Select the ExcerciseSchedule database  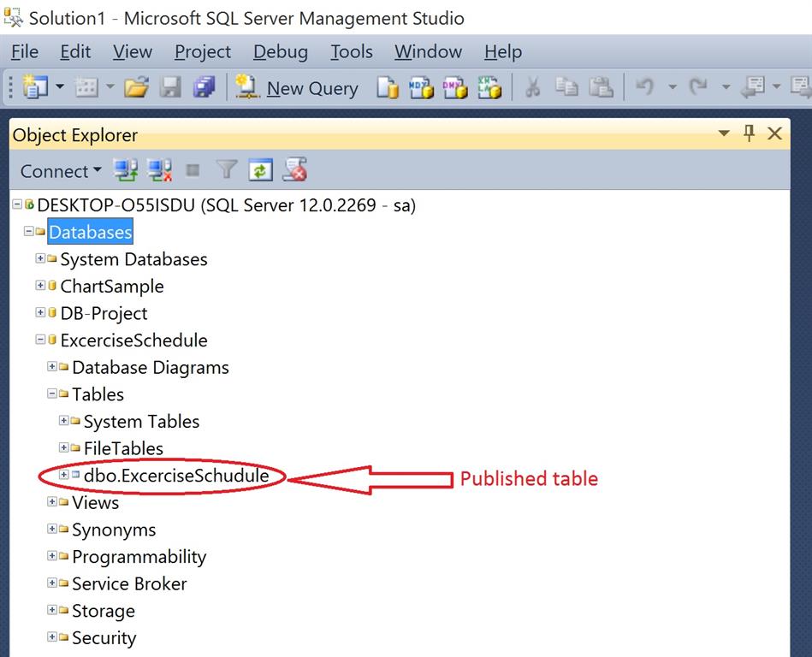pyautogui.click(x=133, y=340)
